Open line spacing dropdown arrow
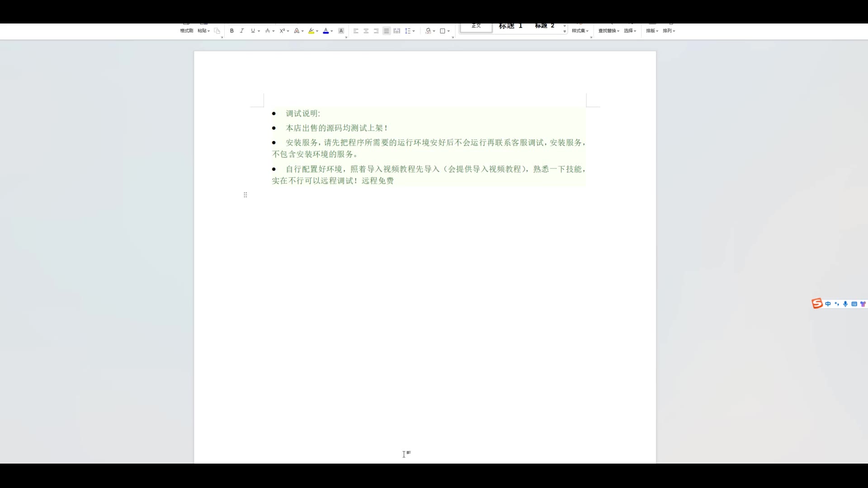 pos(414,31)
